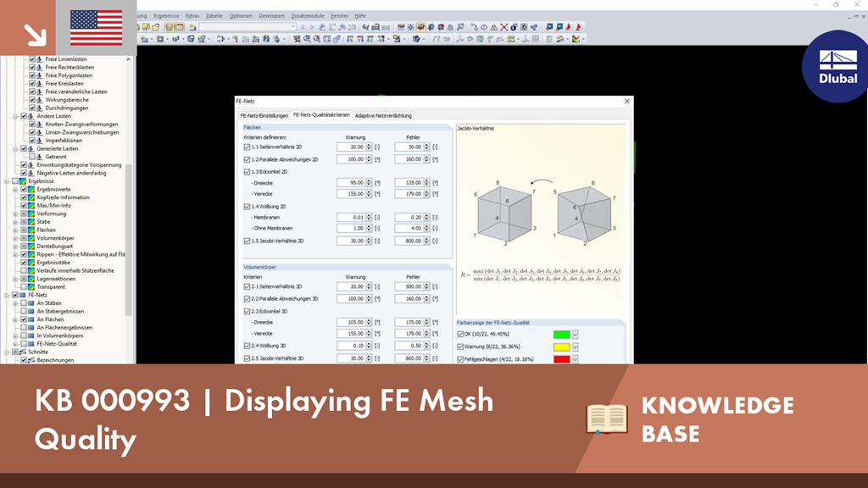The height and width of the screenshot is (488, 868).
Task: Open the Optionen menu
Action: [241, 16]
